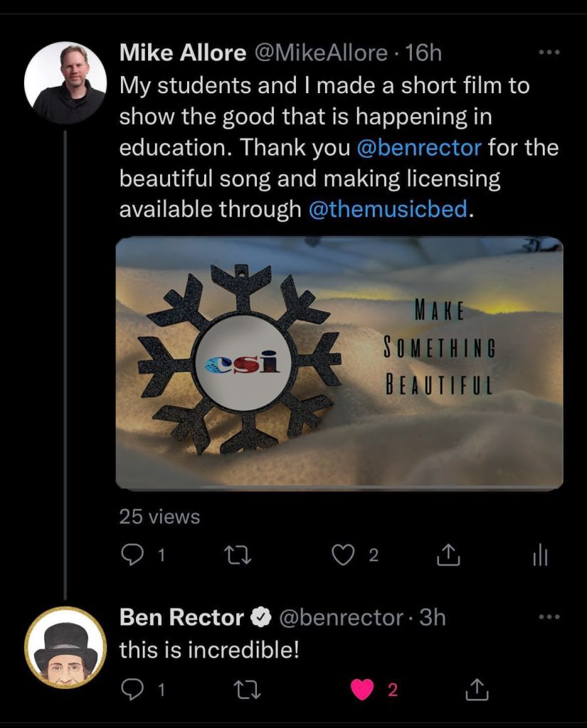Reply to Mike Allore's tweet
Viewport: 587px width, 728px height.
click(x=133, y=555)
